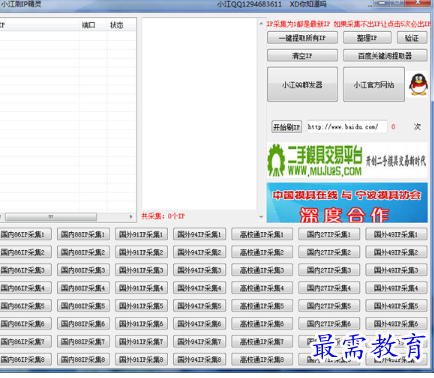This screenshot has height=378, width=434.
Task: Click 高校通IP采集4 button
Action: [x=262, y=288]
